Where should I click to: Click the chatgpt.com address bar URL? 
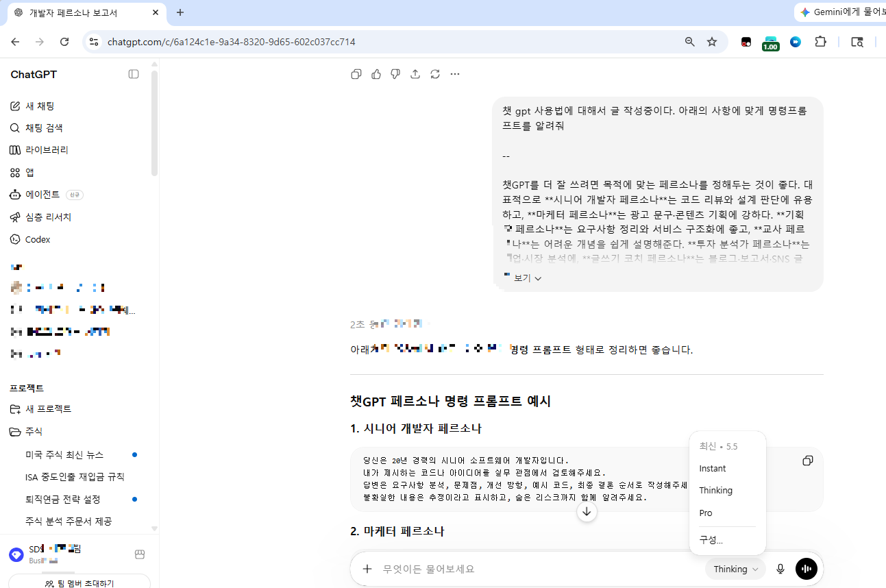tap(232, 42)
